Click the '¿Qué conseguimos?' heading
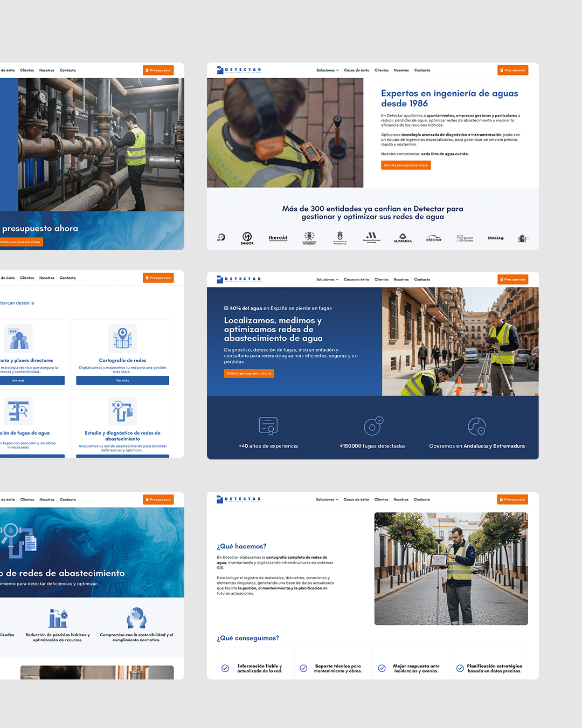This screenshot has width=582, height=728. pos(248,638)
